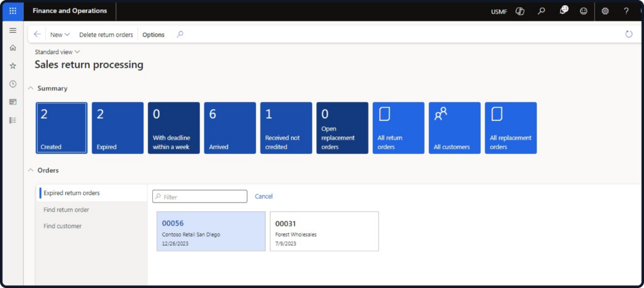Image resolution: width=644 pixels, height=288 pixels.
Task: Open the Created tile
Action: (x=62, y=128)
